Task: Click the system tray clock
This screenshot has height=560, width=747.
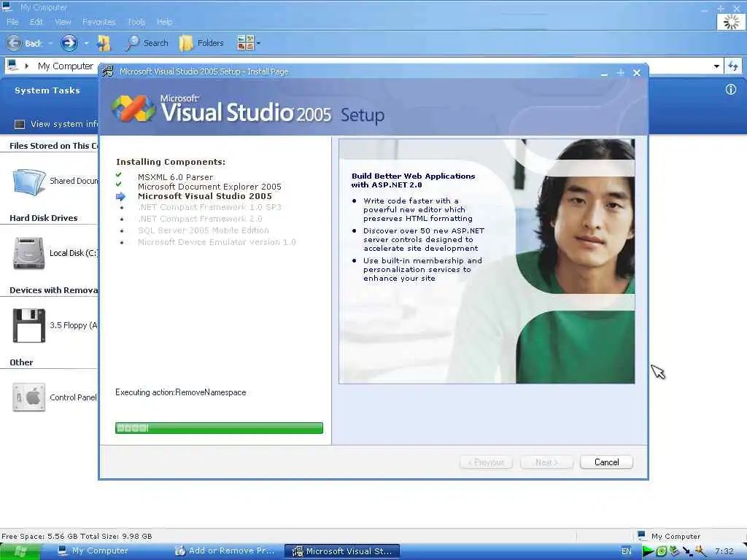Action: click(724, 551)
